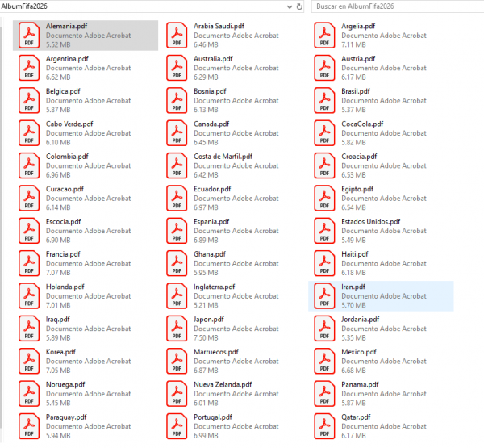Click the Jordania.pdf file name

pos(361,320)
